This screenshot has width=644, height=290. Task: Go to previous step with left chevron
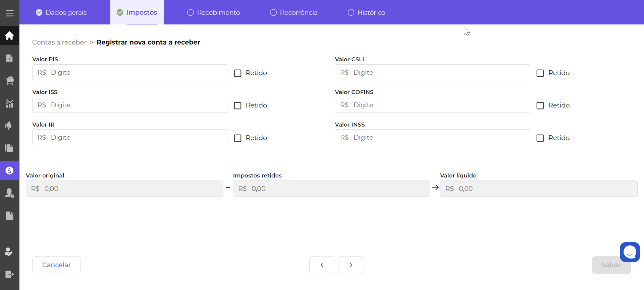(322, 265)
